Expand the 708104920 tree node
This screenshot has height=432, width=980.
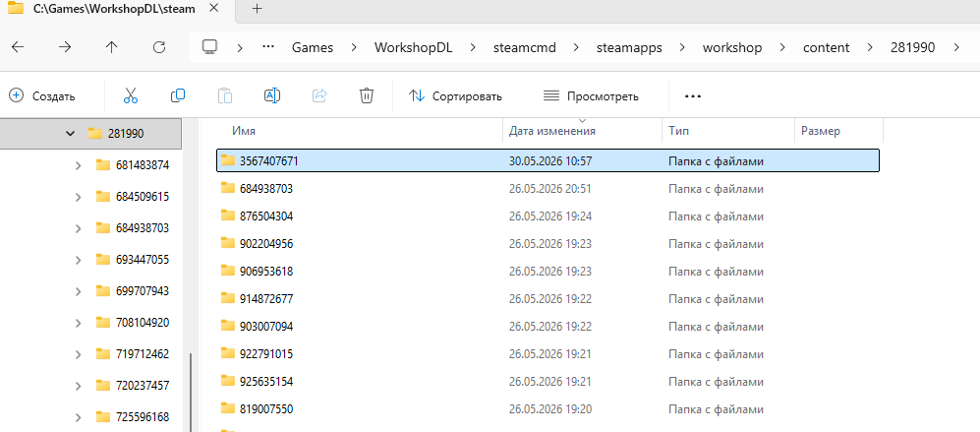click(78, 323)
